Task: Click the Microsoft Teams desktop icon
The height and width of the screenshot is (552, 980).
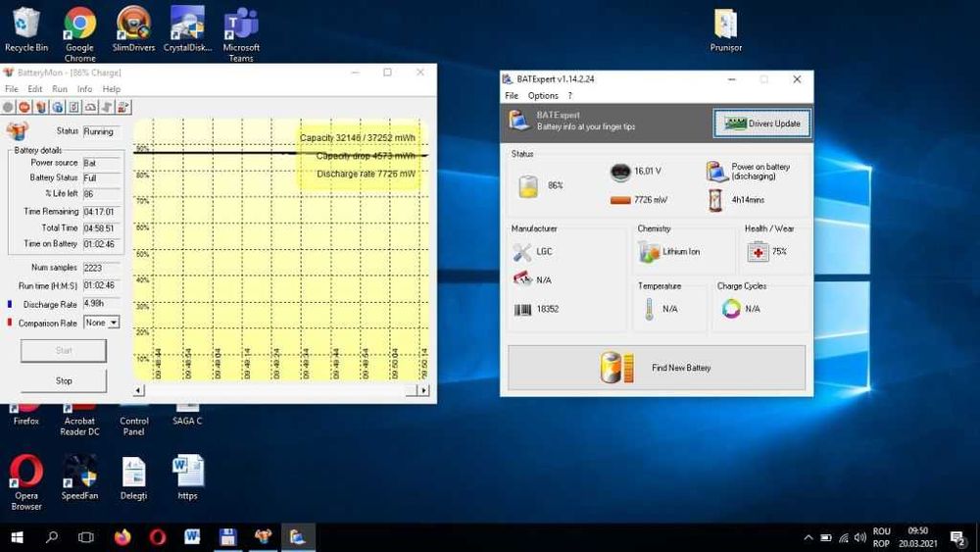Action: [x=241, y=25]
